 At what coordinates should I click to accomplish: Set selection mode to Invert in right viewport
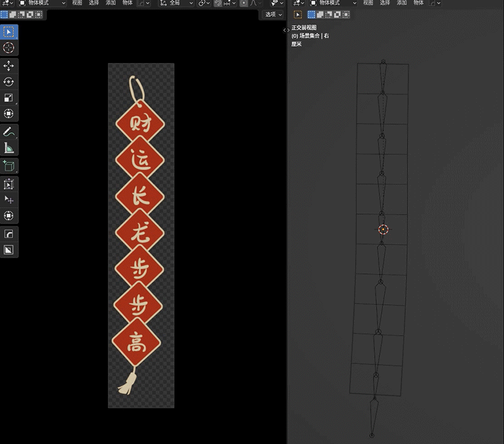pos(337,14)
